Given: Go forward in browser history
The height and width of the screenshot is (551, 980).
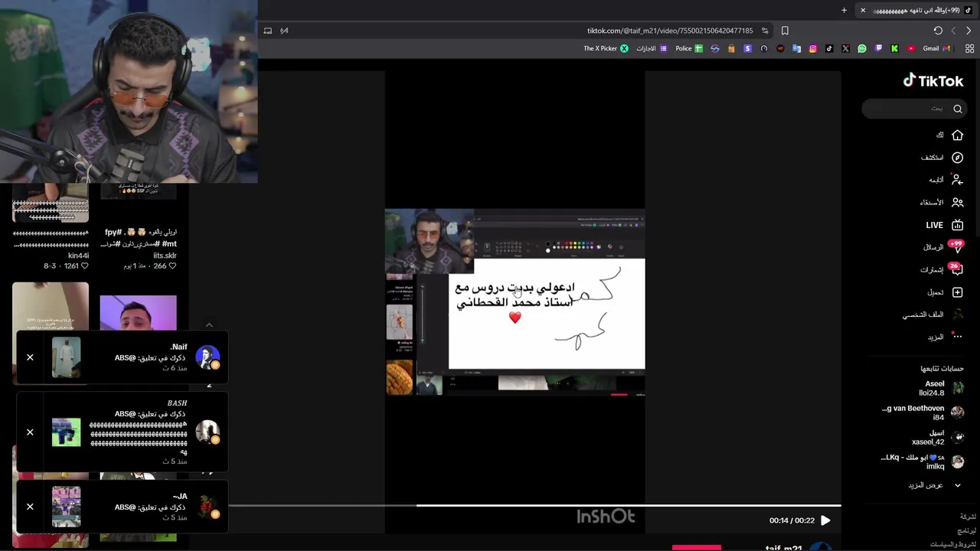Looking at the screenshot, I should coord(953,31).
